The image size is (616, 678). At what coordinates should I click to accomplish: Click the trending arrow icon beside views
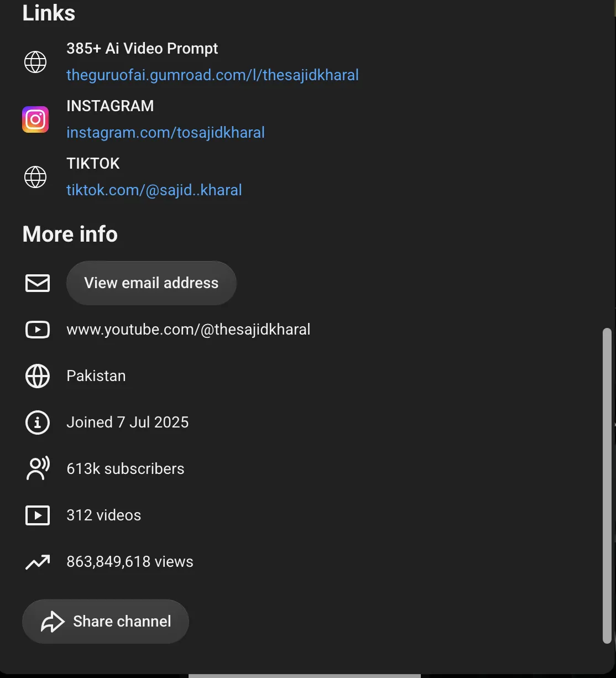point(38,562)
